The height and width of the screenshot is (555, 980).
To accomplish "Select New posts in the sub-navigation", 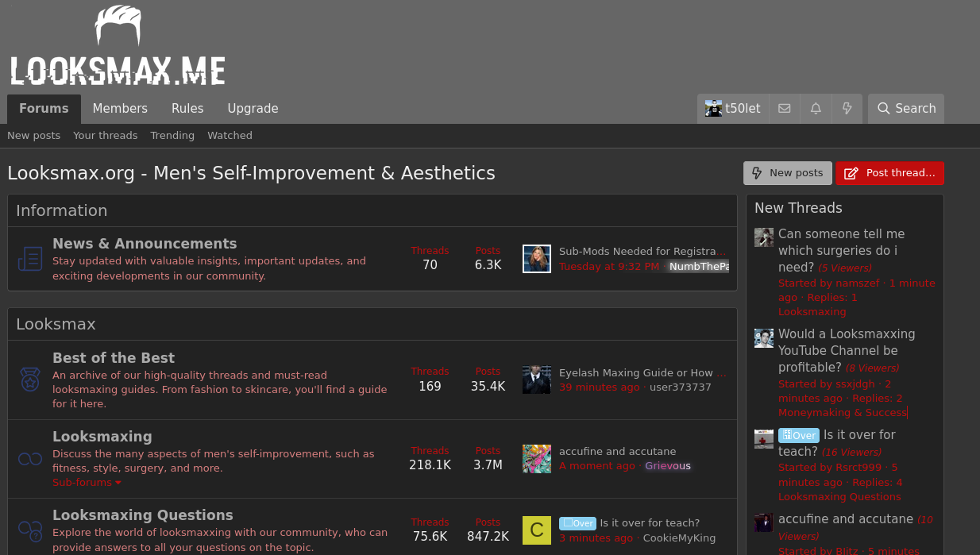I will point(34,136).
